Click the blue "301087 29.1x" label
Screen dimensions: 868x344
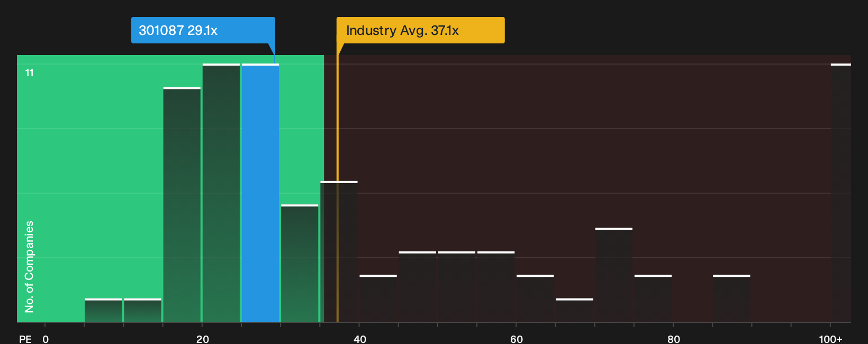(203, 30)
